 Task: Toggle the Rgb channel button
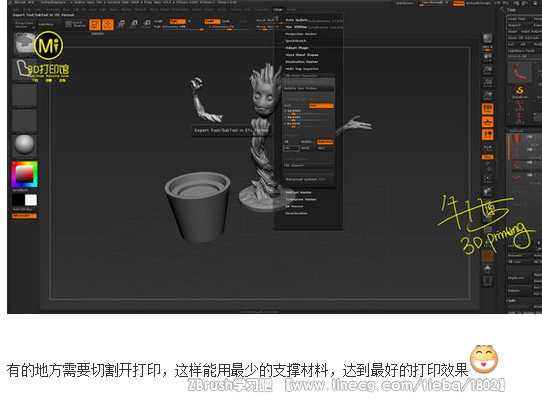[x=177, y=21]
